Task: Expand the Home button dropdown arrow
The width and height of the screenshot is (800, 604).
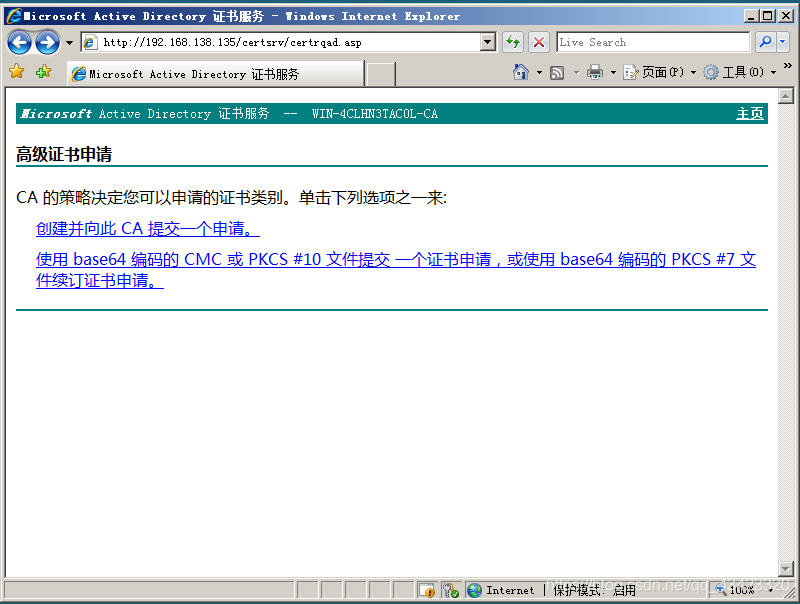Action: click(x=539, y=73)
